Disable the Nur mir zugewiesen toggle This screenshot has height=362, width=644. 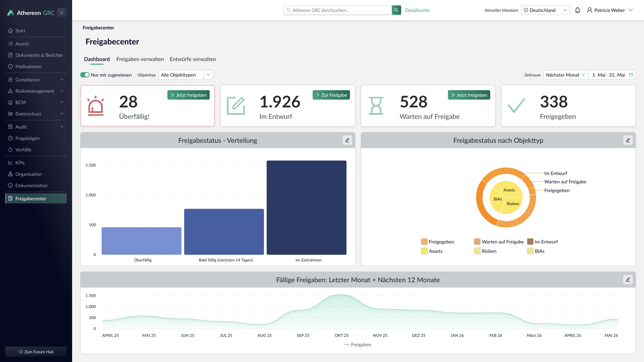point(85,75)
